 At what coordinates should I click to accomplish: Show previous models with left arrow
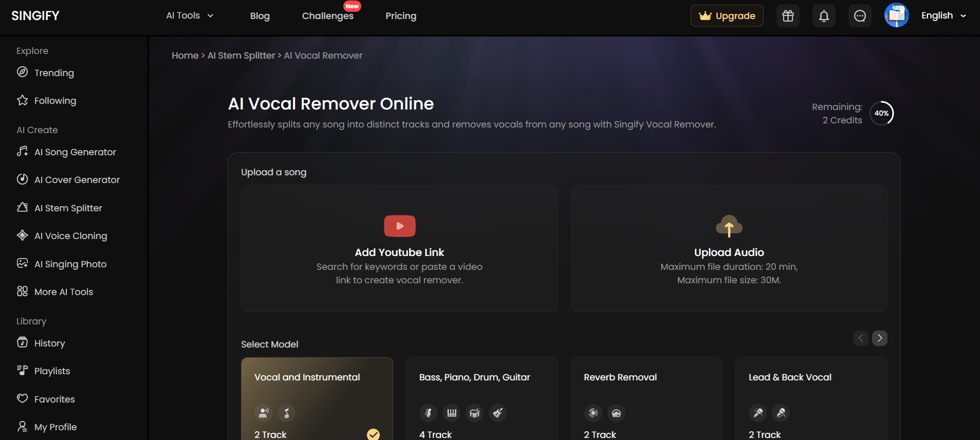tap(860, 338)
